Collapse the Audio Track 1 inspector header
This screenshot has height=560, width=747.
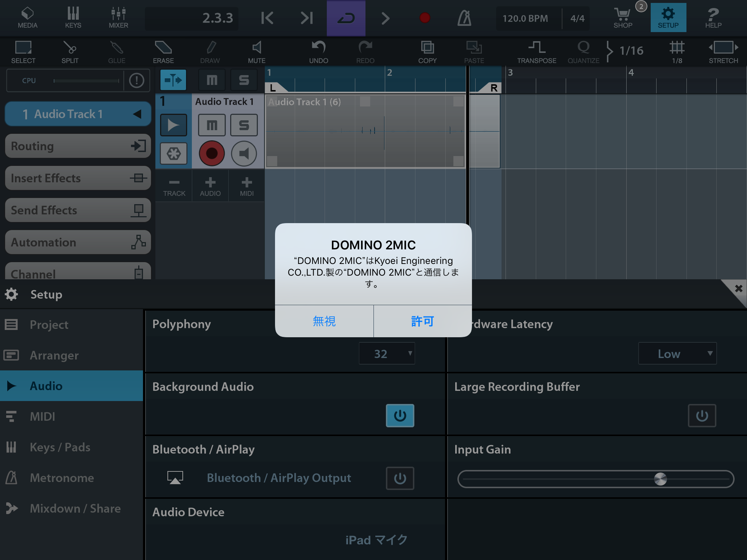[78, 114]
